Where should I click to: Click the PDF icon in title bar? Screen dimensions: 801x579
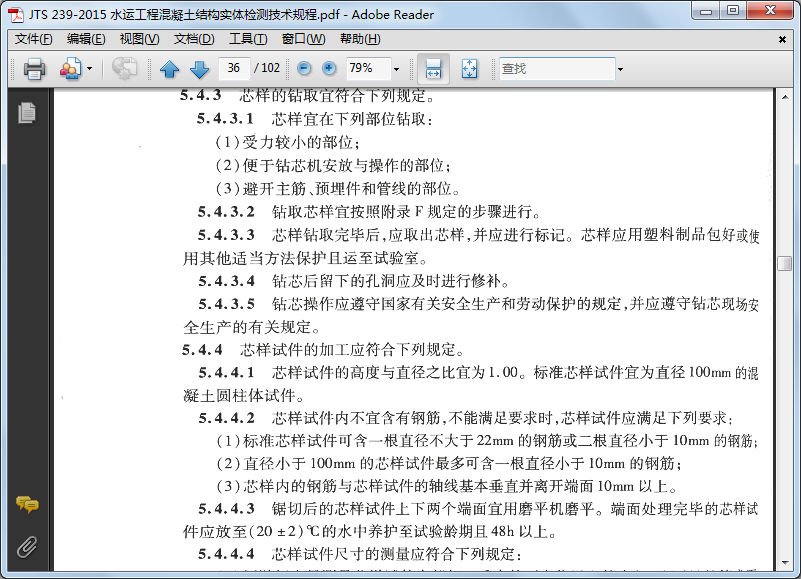(x=16, y=14)
